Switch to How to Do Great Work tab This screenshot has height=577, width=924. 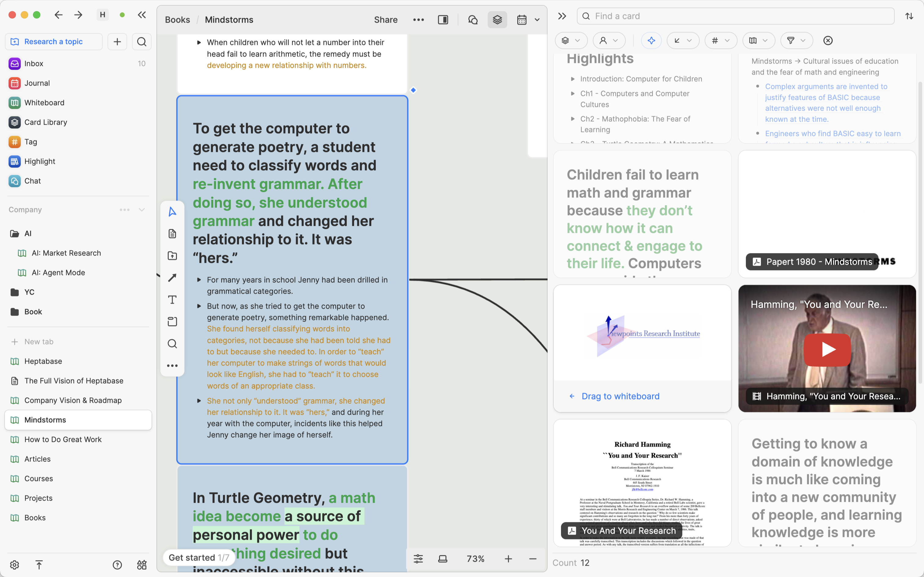[63, 439]
